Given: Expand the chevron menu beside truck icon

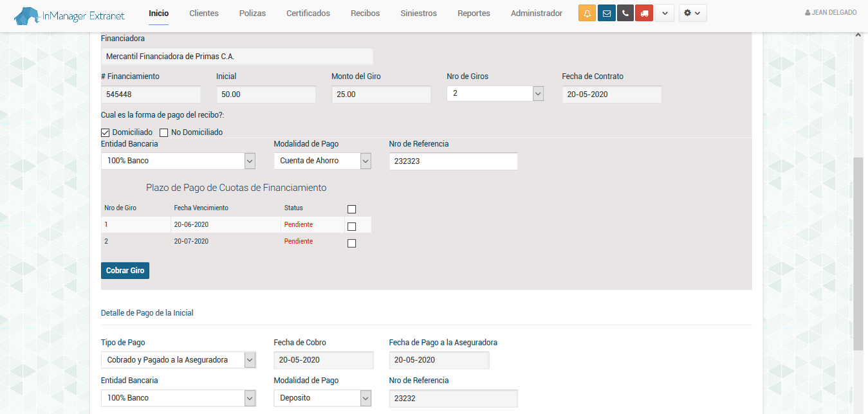Looking at the screenshot, I should [665, 14].
